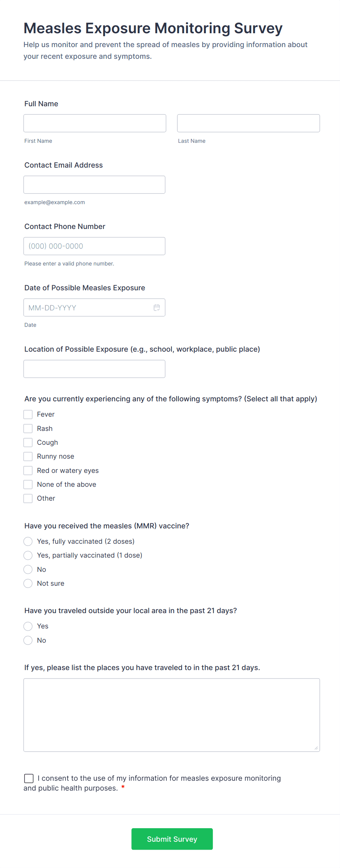Tick the Rash checkbox
This screenshot has height=868, width=340.
[28, 428]
